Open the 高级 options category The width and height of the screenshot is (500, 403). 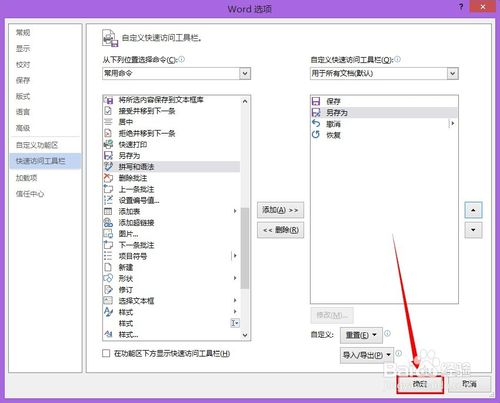(23, 128)
